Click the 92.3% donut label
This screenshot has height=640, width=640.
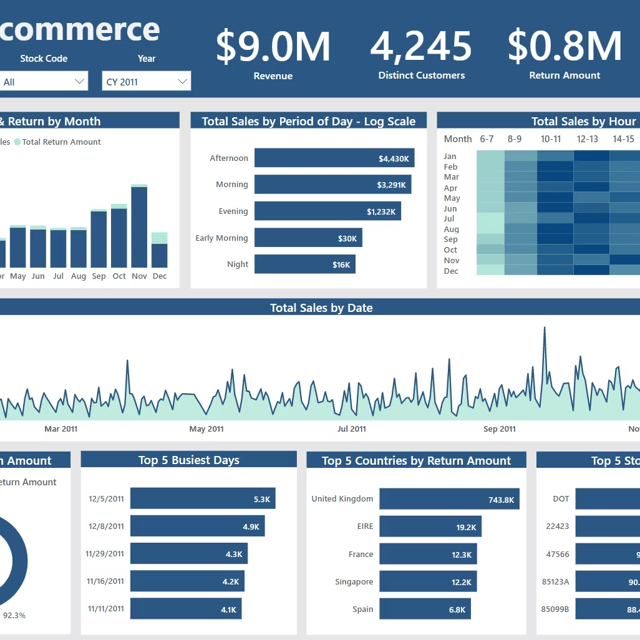(14, 615)
